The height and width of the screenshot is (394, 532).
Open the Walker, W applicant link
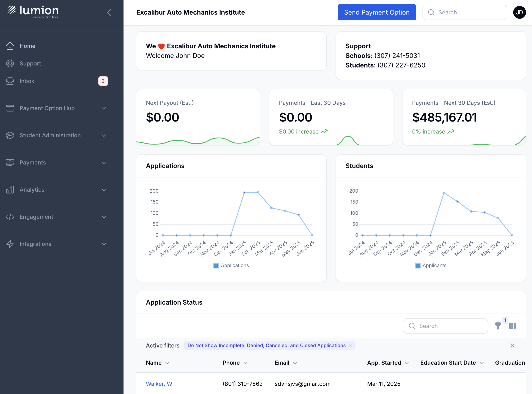(159, 384)
